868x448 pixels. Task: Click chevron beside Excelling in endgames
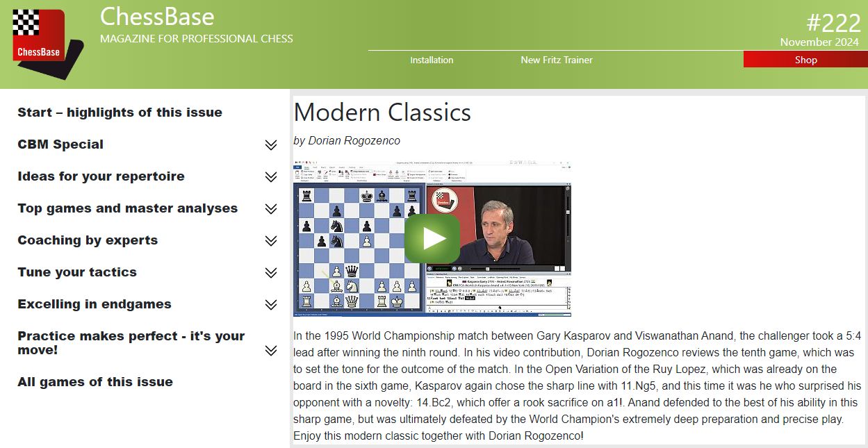pos(271,305)
